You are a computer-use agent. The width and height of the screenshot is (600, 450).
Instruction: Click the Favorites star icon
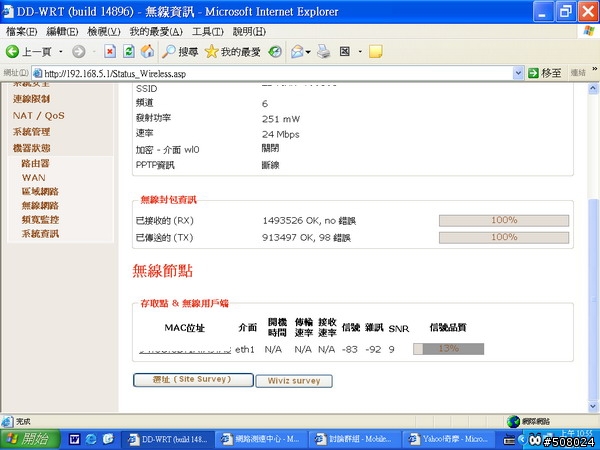pyautogui.click(x=211, y=51)
